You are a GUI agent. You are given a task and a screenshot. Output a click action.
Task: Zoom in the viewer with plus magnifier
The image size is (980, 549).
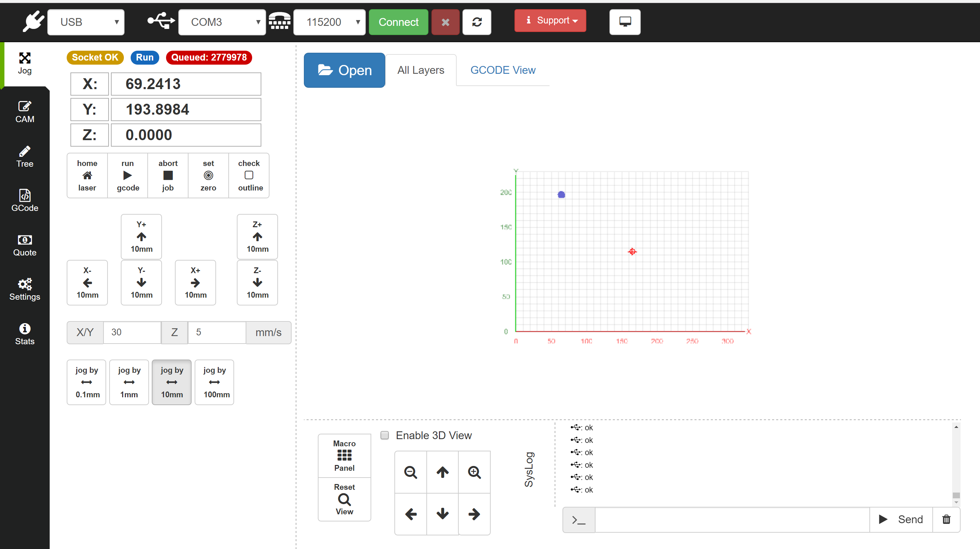tap(474, 472)
